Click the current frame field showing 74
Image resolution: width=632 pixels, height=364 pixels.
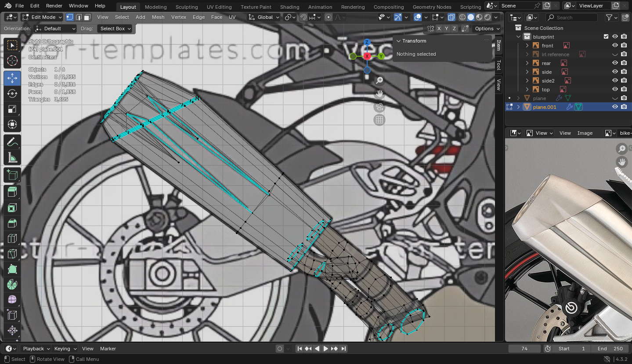(x=524, y=349)
